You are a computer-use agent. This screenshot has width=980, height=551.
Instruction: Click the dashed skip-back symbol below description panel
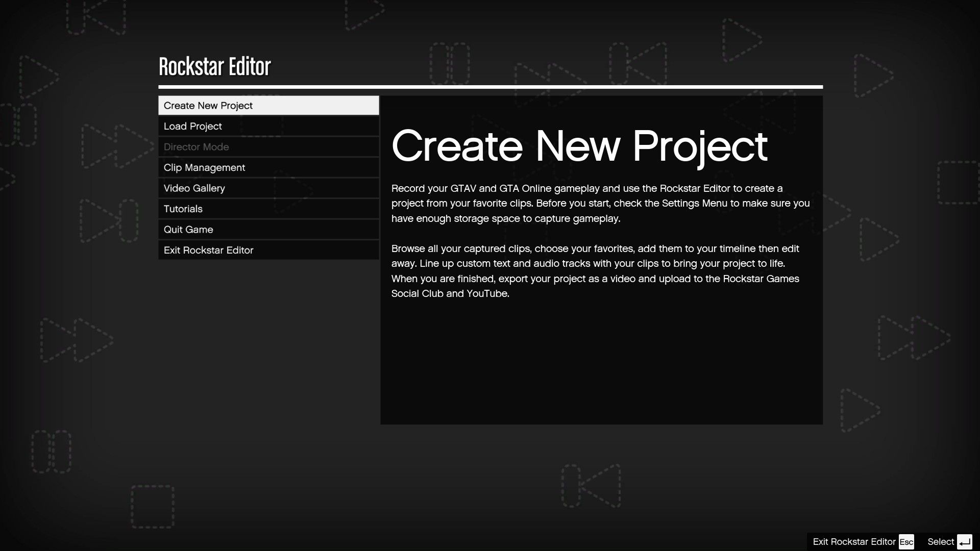[x=591, y=486]
